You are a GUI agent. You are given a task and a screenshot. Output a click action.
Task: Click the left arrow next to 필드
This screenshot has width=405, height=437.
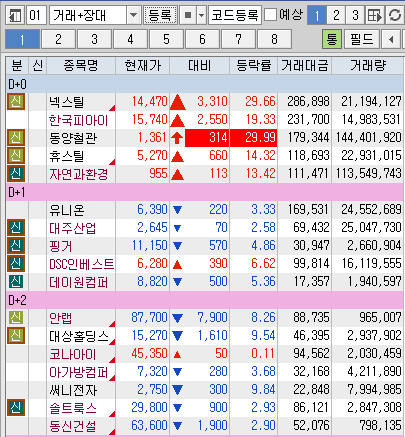391,39
